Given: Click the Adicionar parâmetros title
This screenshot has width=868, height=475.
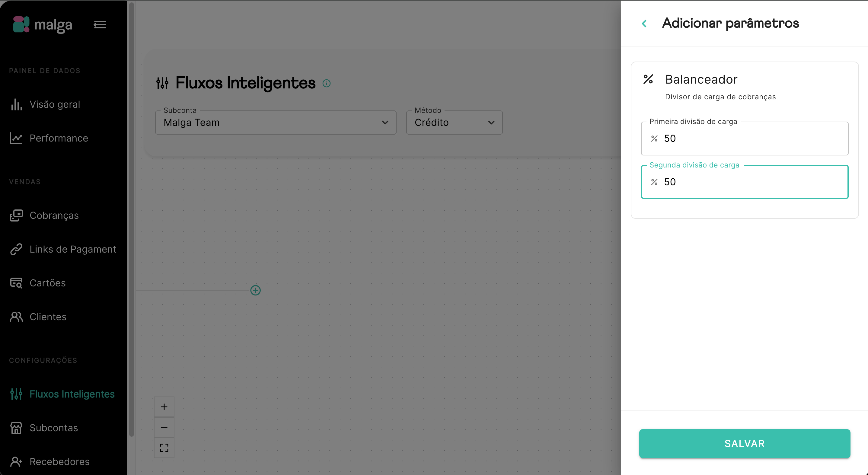Looking at the screenshot, I should coord(730,23).
